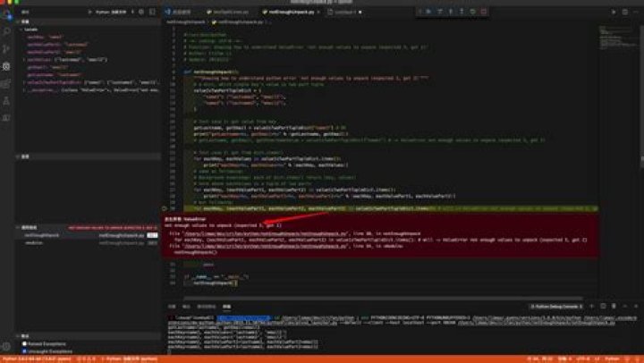This screenshot has width=644, height=363.
Task: Expand the eachValues variable
Action: pos(24,60)
